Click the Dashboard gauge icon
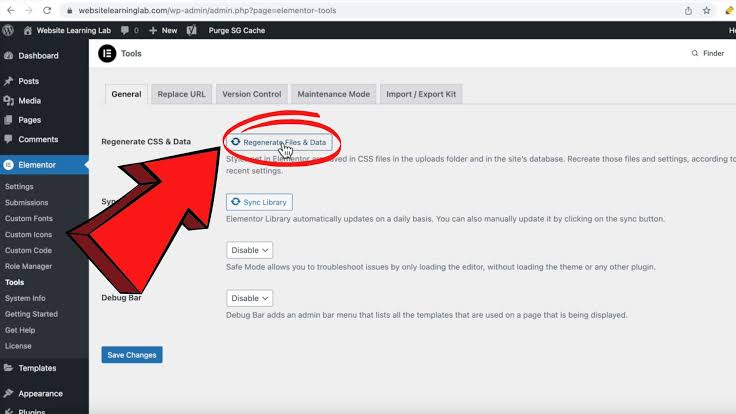The image size is (736, 414). point(8,55)
